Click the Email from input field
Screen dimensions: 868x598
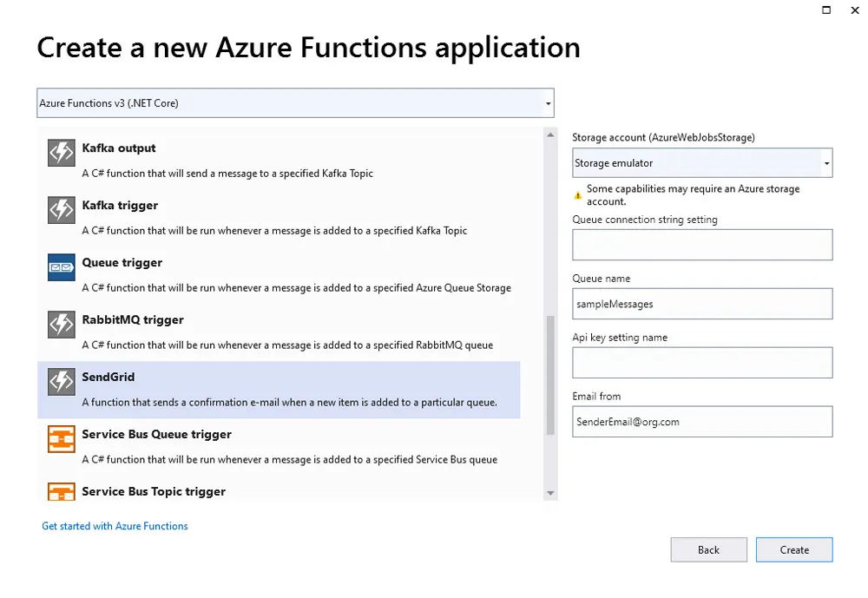click(702, 421)
